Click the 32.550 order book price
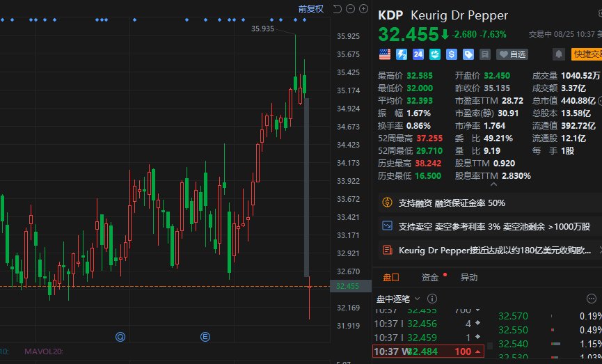 click(x=513, y=330)
